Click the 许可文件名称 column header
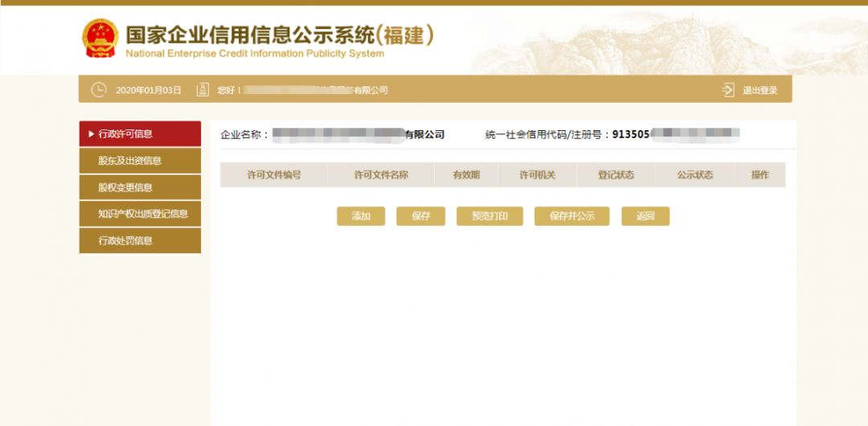The height and width of the screenshot is (426, 868). click(381, 174)
